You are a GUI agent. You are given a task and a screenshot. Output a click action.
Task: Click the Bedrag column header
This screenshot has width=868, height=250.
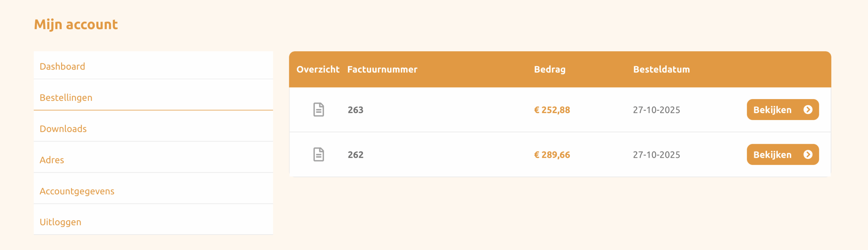click(550, 70)
